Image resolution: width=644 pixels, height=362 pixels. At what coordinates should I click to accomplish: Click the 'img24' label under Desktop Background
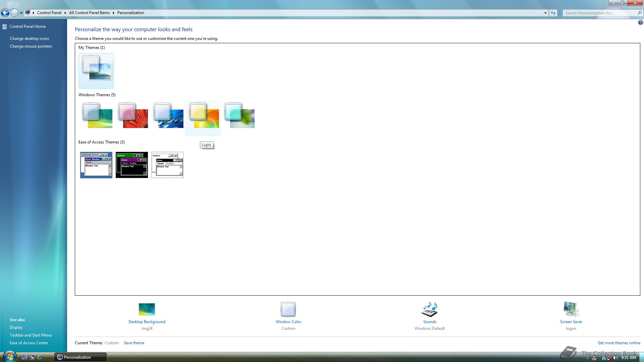tap(147, 328)
